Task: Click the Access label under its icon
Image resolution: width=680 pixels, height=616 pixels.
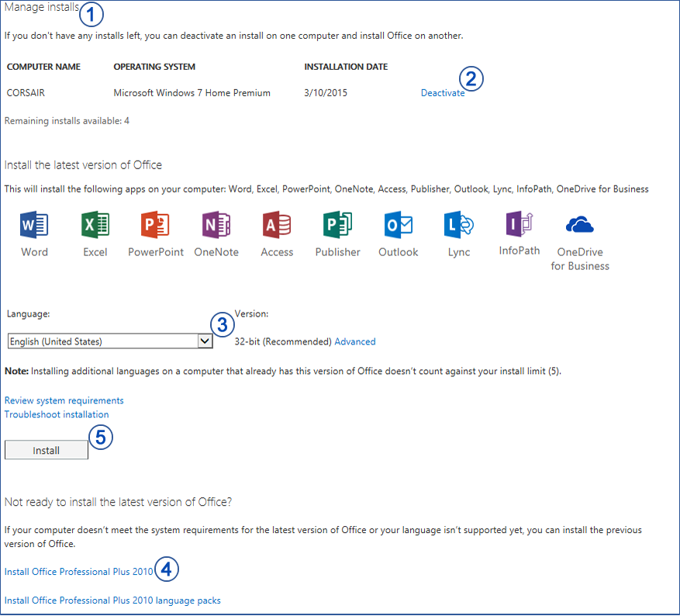Action: click(x=277, y=252)
